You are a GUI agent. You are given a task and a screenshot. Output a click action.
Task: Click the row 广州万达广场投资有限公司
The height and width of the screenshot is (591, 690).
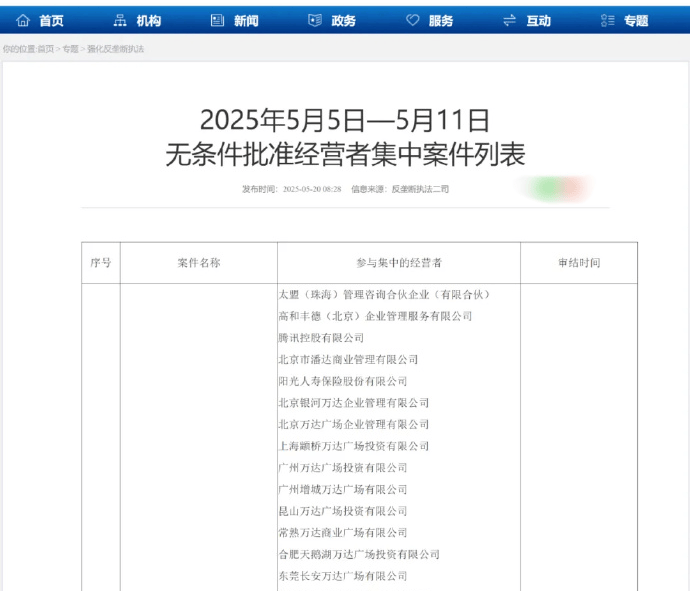pos(343,467)
